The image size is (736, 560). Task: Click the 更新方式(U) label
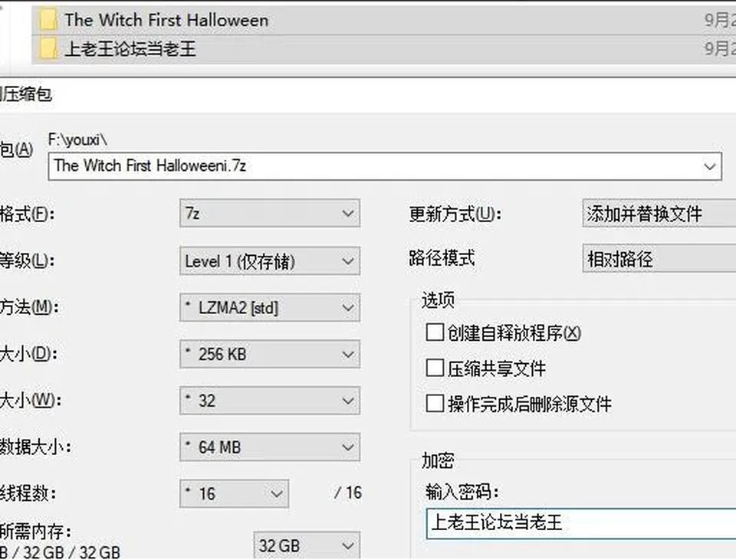(x=455, y=215)
